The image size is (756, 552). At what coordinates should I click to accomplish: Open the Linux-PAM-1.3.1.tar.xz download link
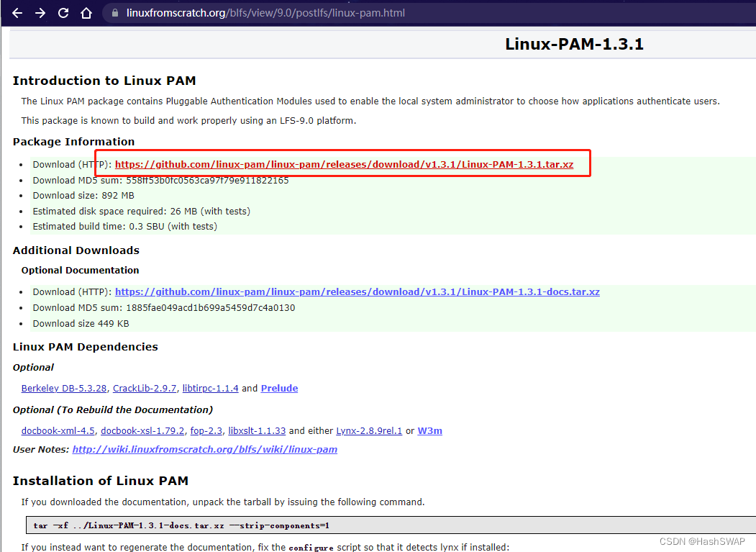tap(345, 165)
